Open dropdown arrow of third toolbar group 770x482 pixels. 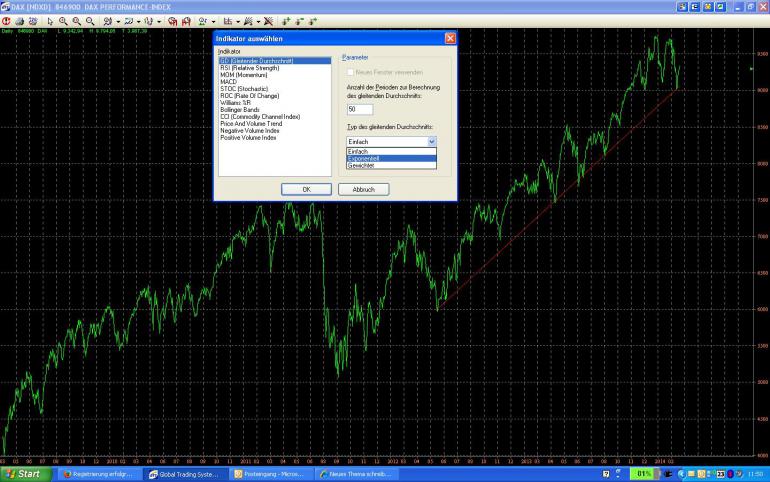(x=159, y=22)
